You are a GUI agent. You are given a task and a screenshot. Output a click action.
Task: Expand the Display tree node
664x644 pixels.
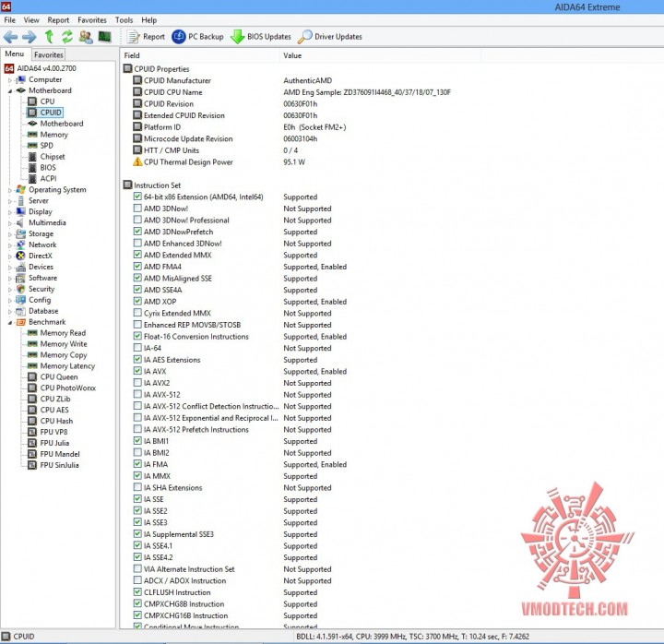[x=10, y=212]
